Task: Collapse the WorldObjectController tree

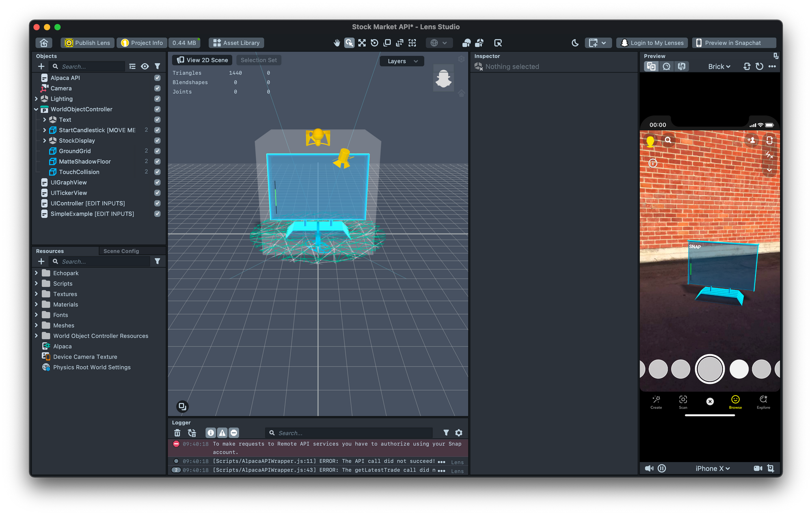Action: (x=36, y=109)
